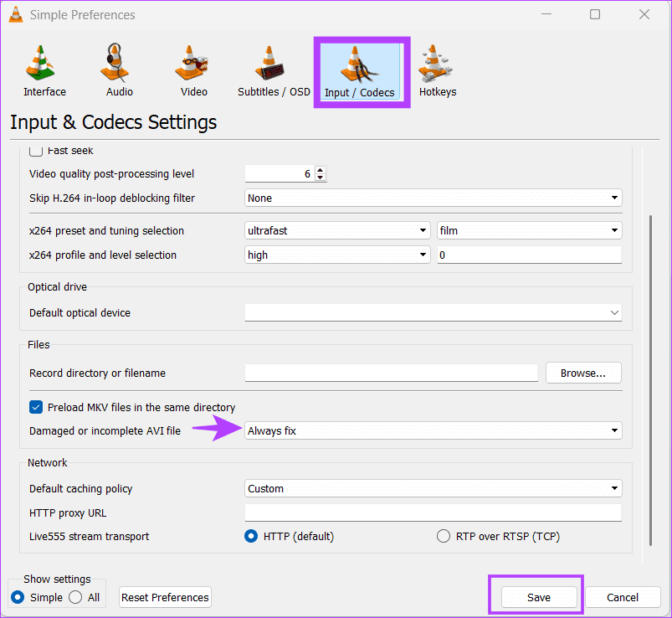Select the Input / Codecs category
The image size is (672, 618).
coord(360,72)
